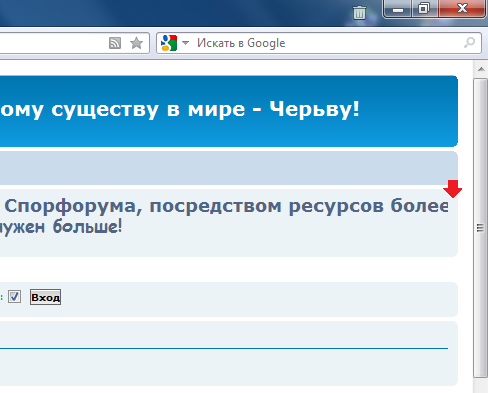
Task: Click the Google search engine icon
Action: click(x=169, y=43)
